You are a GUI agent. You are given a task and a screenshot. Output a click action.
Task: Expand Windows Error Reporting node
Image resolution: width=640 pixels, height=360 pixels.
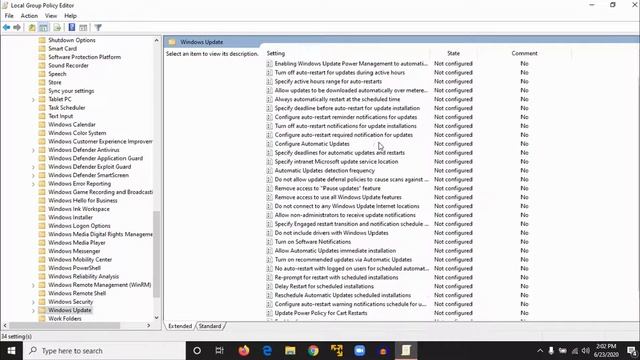(x=33, y=184)
